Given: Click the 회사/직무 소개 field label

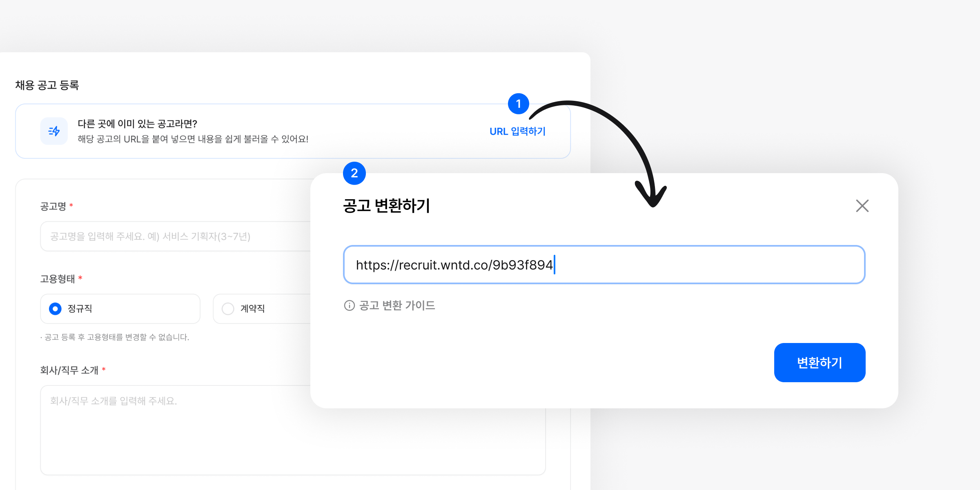Looking at the screenshot, I should (69, 370).
